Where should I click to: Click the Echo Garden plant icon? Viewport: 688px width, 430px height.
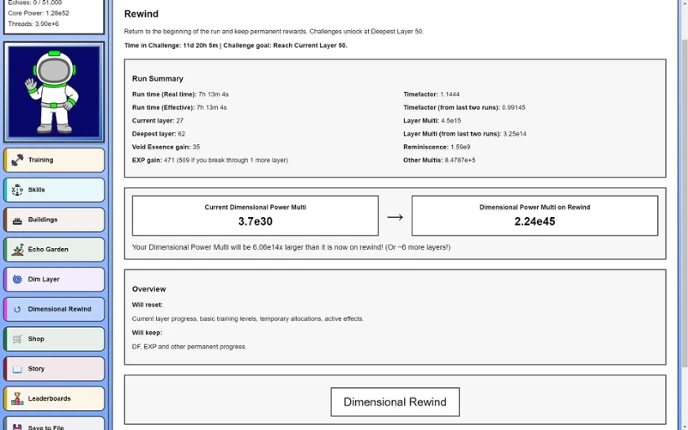click(18, 250)
